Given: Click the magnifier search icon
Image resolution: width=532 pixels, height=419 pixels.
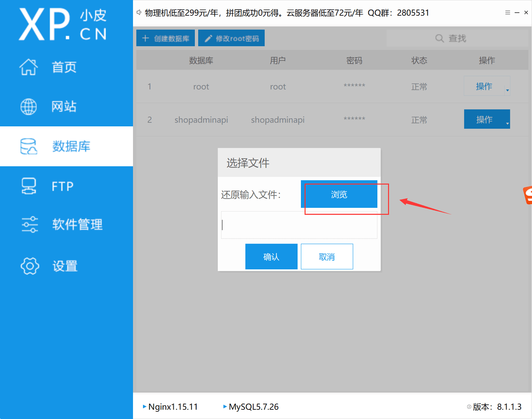Looking at the screenshot, I should [x=439, y=38].
